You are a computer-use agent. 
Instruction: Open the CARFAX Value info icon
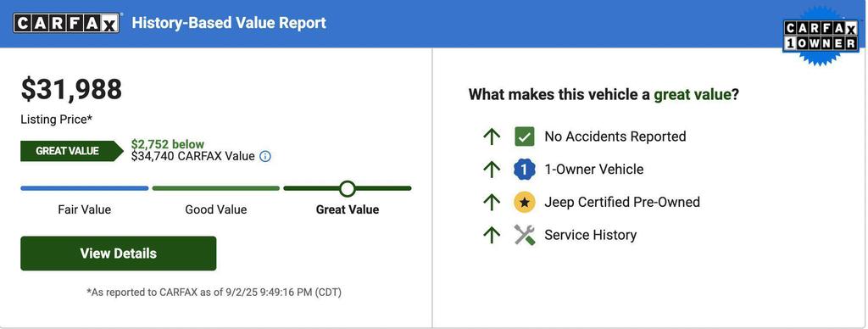[x=265, y=156]
